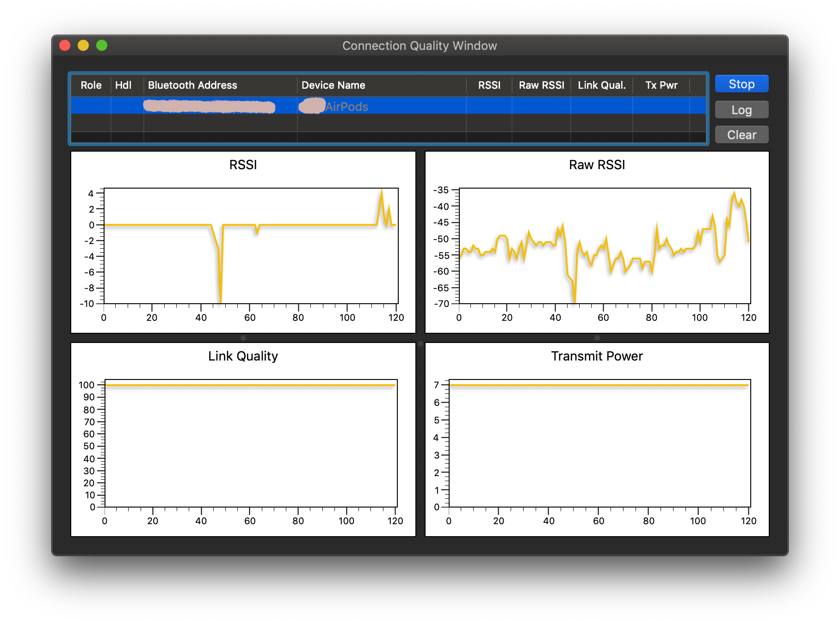Image resolution: width=840 pixels, height=624 pixels.
Task: Click the Link Quality graph area
Action: 251,444
